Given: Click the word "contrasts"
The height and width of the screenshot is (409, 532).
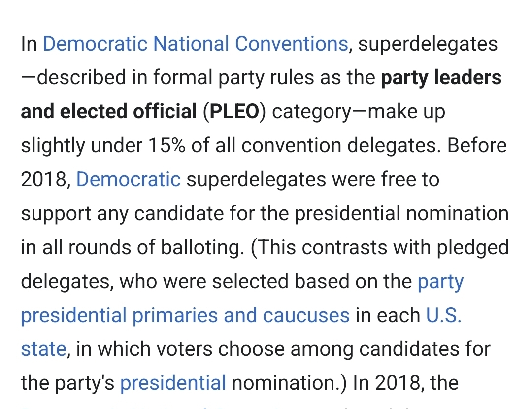Looking at the screenshot, I should click(x=349, y=247).
